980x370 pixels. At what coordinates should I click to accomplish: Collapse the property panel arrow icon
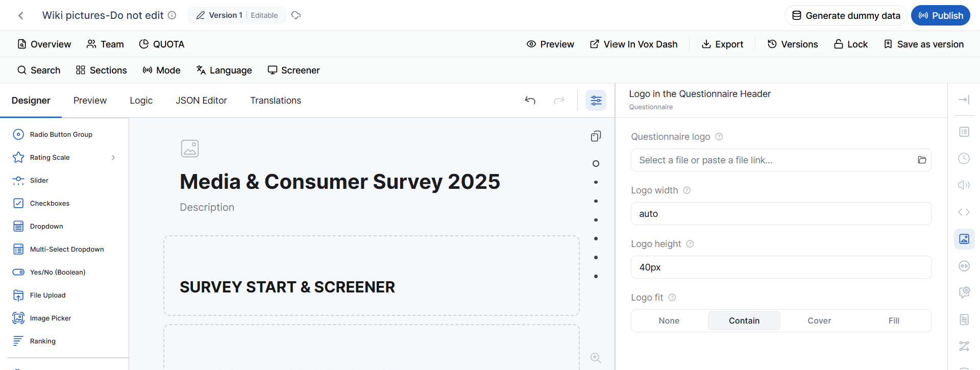tap(964, 100)
